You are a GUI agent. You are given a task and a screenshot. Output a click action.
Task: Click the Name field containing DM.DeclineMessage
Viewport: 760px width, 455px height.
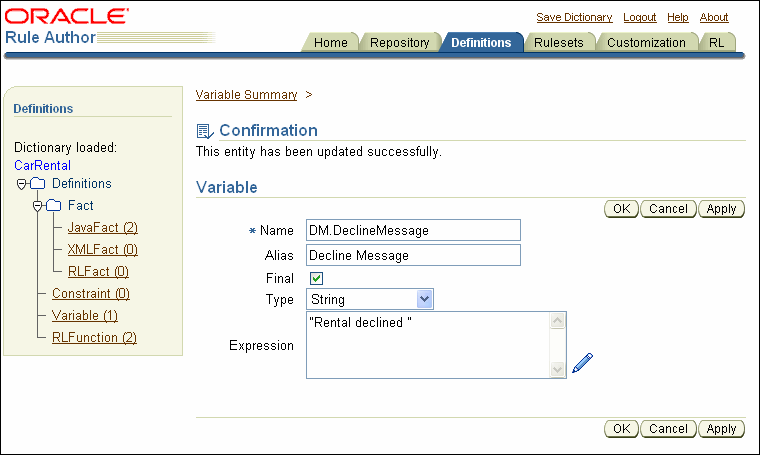coord(413,230)
